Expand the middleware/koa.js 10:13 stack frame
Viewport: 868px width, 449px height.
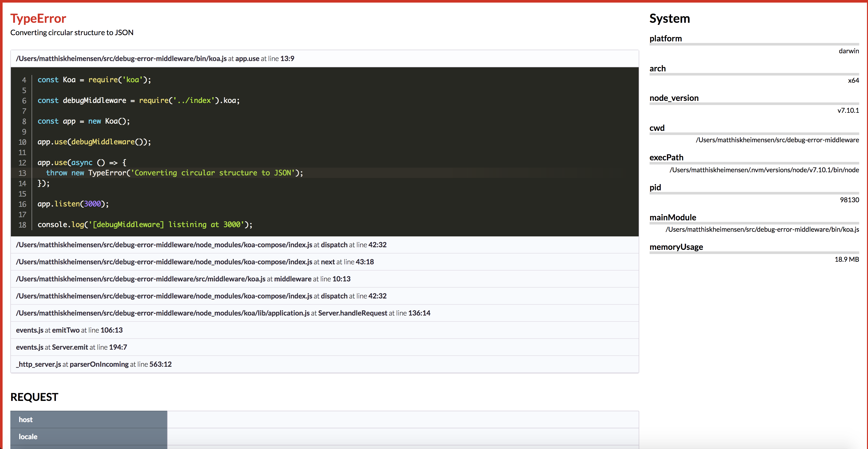(x=183, y=279)
